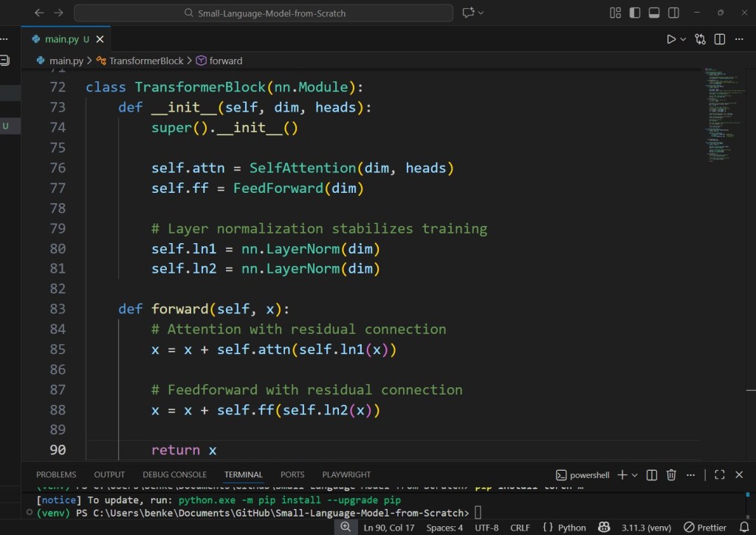Split the editor to the right
This screenshot has width=756, height=535.
[718, 38]
